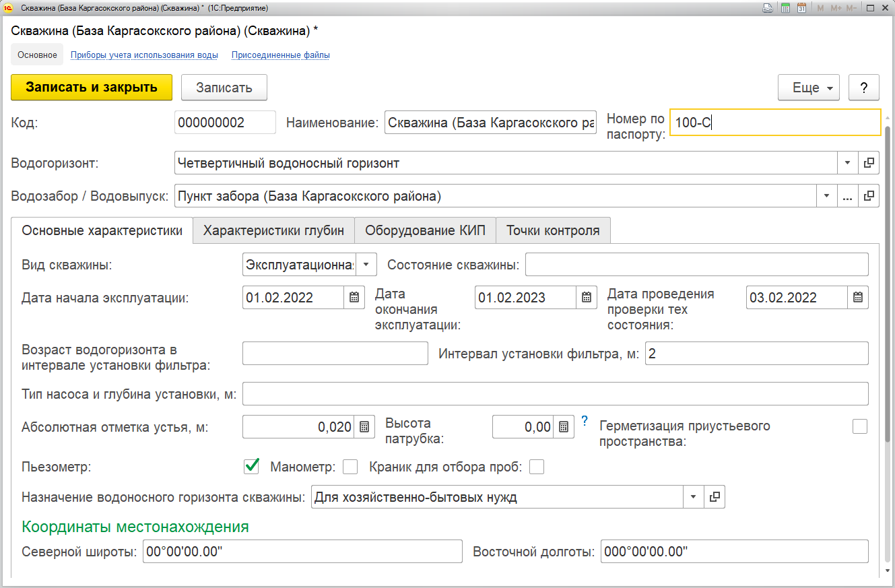The width and height of the screenshot is (895, 588).
Task: Click Возраст водогоризонта input field
Action: 335,353
